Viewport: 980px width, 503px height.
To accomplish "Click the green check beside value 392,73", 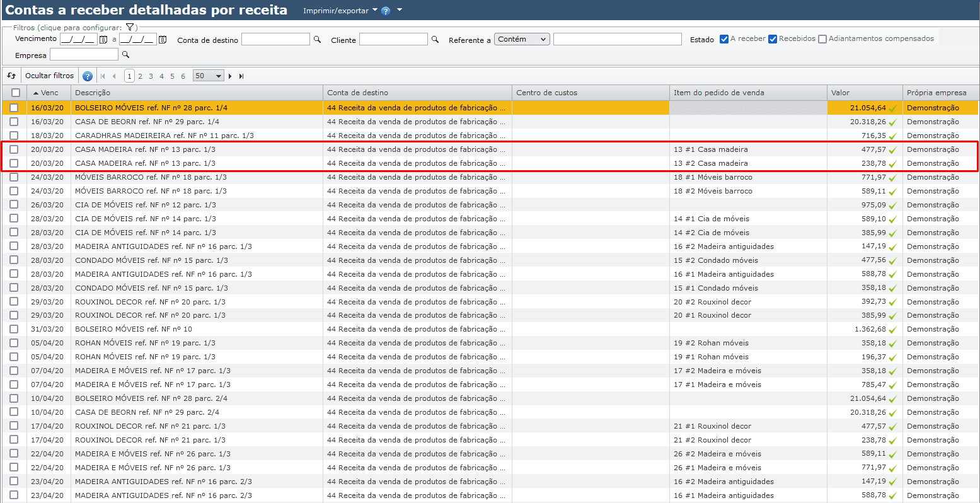I will coord(892,303).
